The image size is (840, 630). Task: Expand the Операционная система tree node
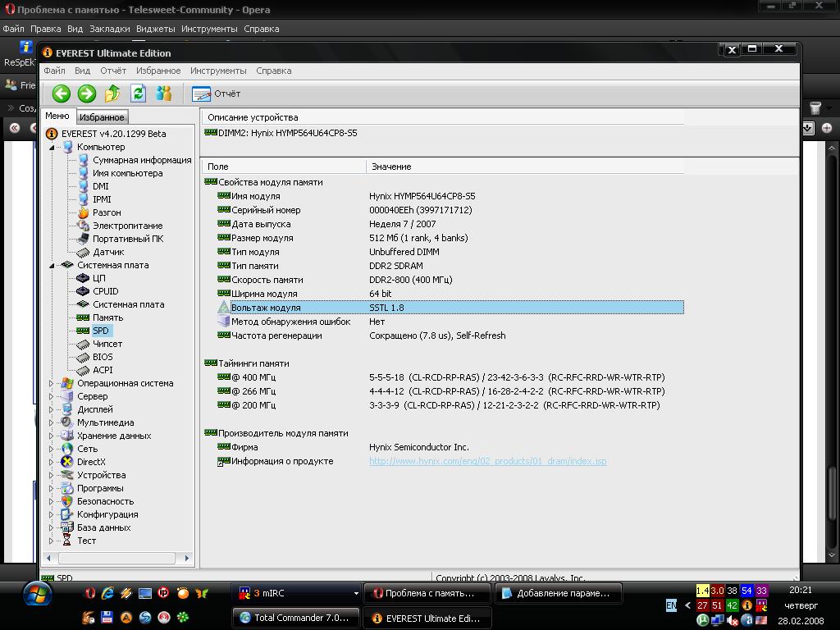[52, 383]
